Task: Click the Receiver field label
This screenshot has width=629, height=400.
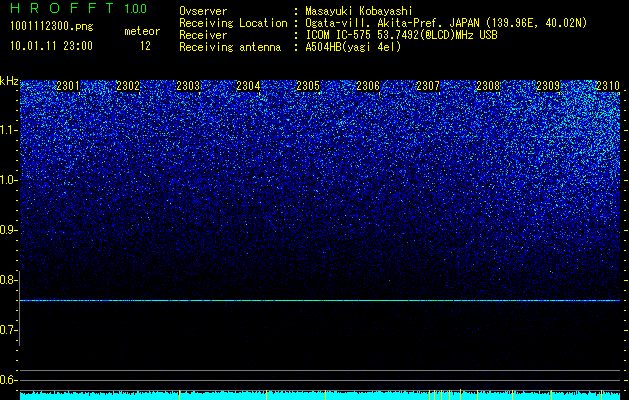Action: click(x=203, y=35)
